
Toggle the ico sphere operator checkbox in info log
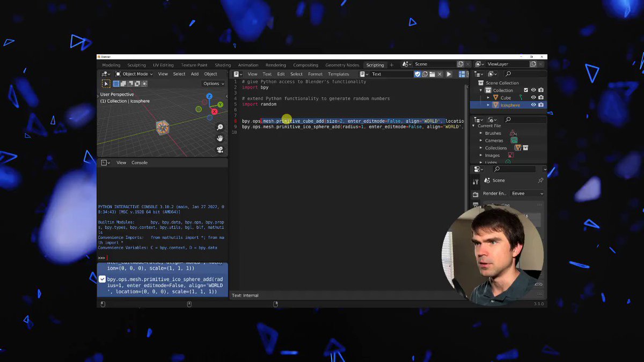102,279
